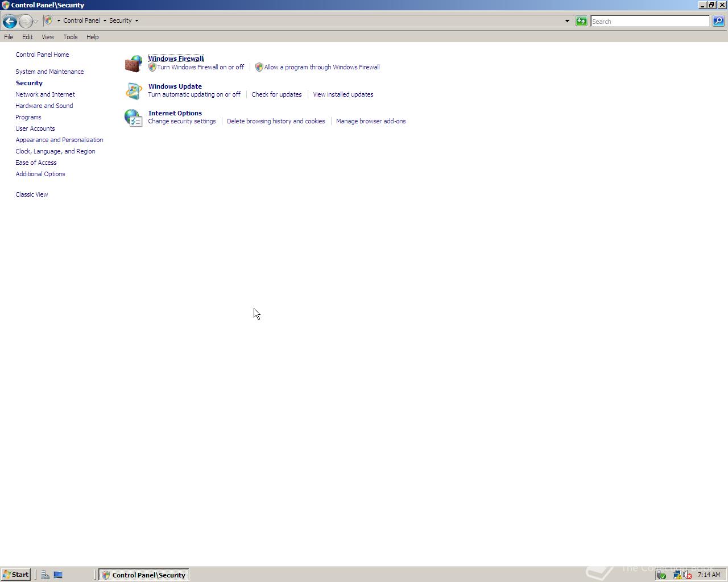Click the Show Desktop Quick Launch icon

58,575
